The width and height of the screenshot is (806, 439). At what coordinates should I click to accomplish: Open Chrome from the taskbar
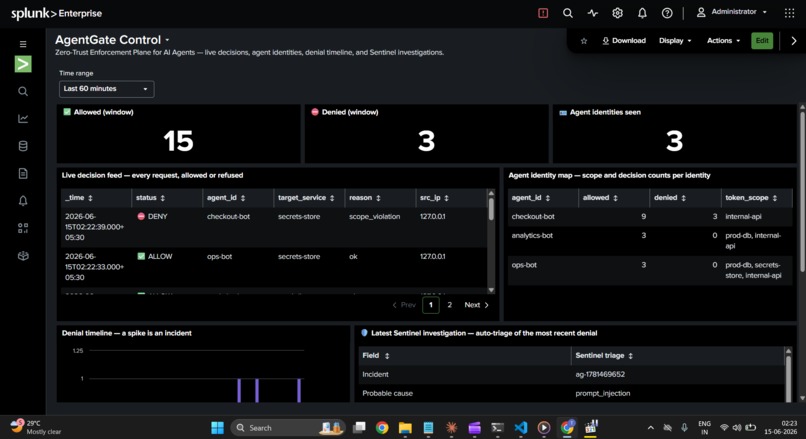click(382, 427)
